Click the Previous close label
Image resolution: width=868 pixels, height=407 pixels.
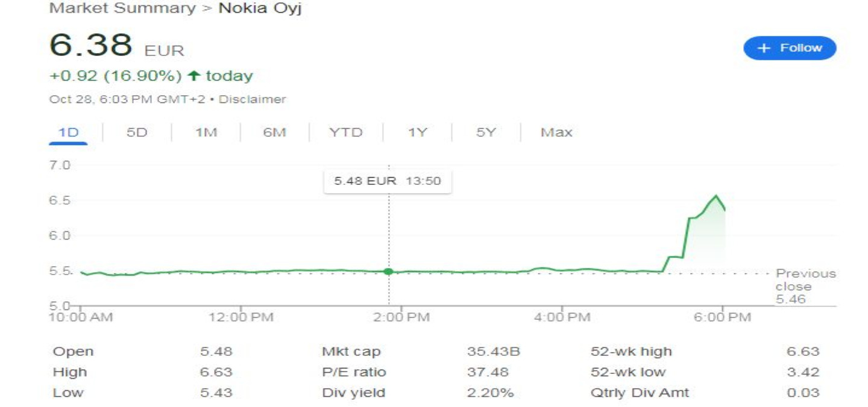coord(805,280)
